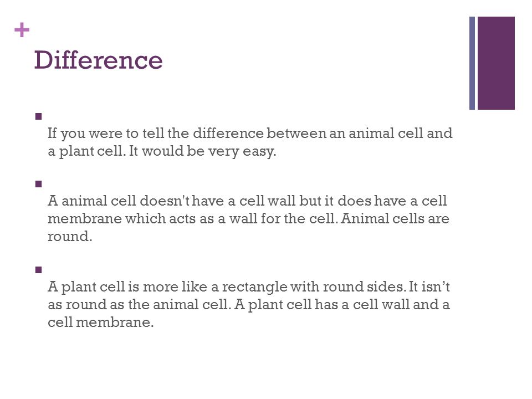532x399 pixels.
Task: Click the line starting 'membrane which acts as'
Action: coord(248,218)
